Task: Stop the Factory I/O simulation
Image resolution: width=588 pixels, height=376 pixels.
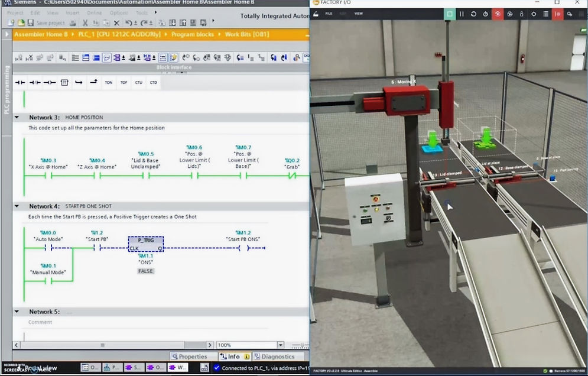Action: tap(449, 14)
